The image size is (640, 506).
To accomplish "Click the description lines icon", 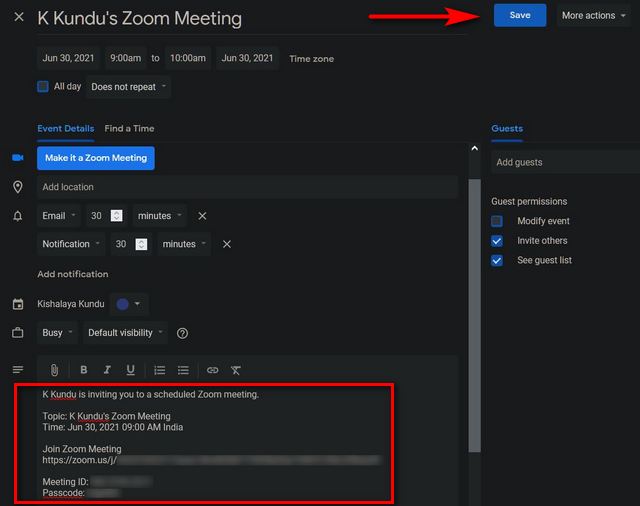I will tap(18, 370).
